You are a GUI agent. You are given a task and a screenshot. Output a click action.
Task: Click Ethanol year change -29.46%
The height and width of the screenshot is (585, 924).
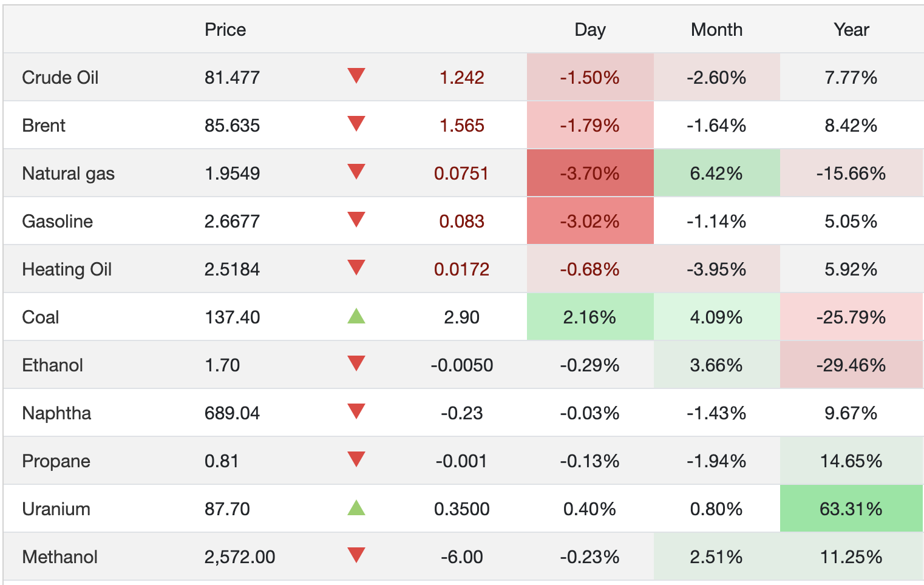tap(851, 365)
